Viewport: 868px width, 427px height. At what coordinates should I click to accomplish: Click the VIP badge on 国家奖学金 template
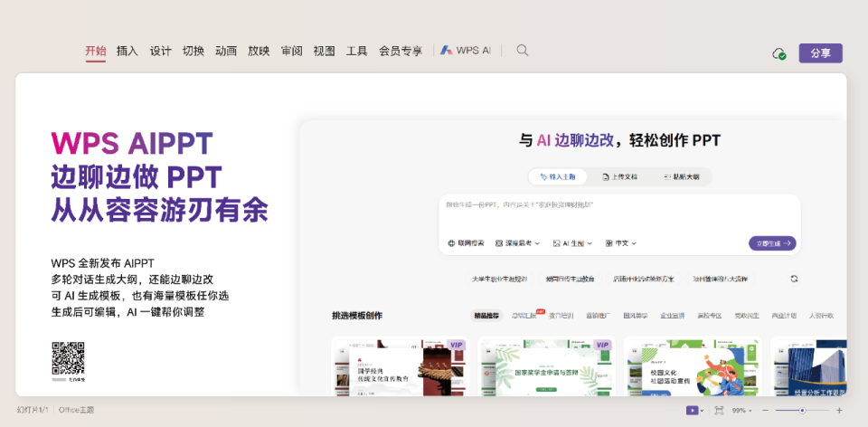tap(602, 345)
